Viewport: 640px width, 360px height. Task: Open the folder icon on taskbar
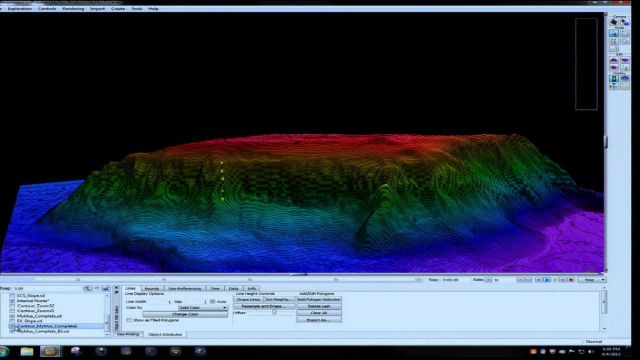pos(27,351)
